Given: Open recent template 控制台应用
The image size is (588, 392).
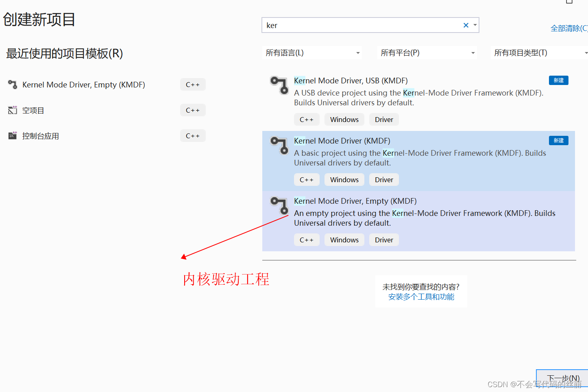Looking at the screenshot, I should (x=41, y=136).
